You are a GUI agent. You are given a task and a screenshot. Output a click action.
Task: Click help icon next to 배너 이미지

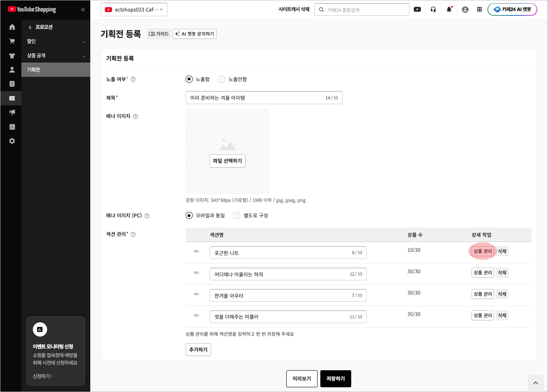135,116
